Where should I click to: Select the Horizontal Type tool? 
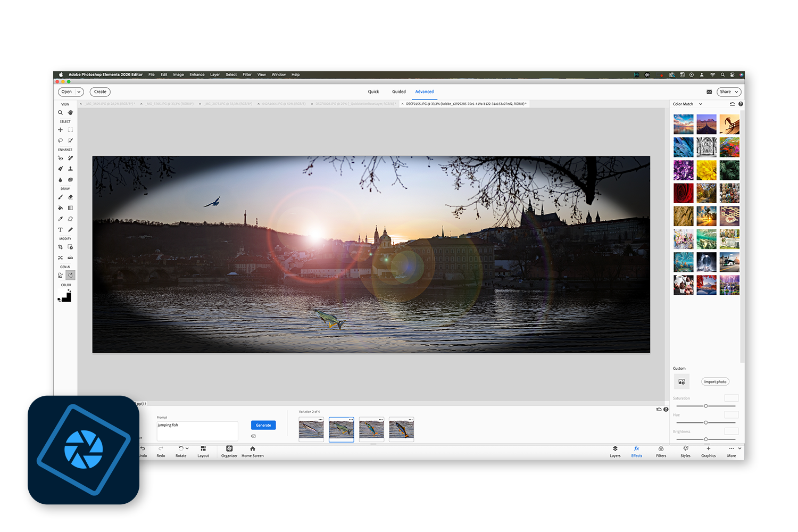pyautogui.click(x=60, y=229)
